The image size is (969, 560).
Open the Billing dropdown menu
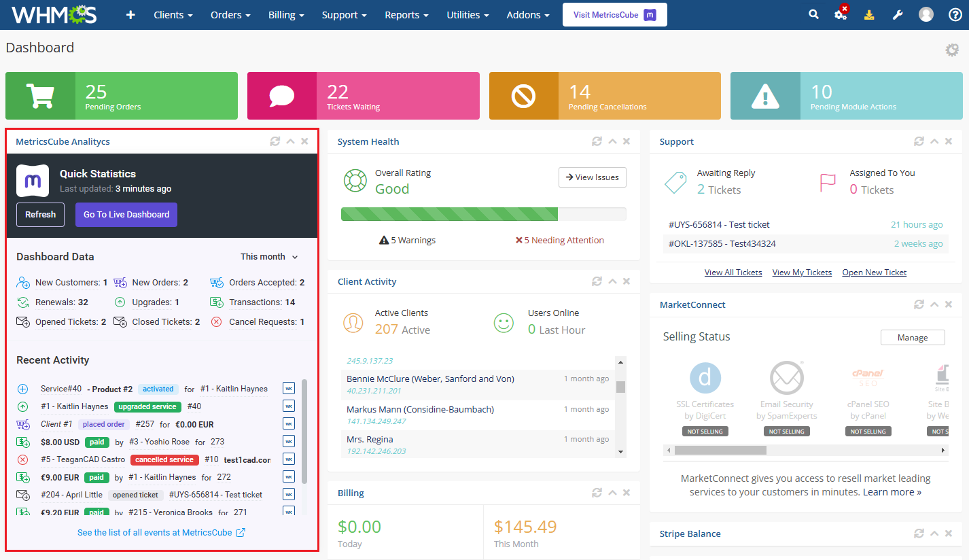pos(286,15)
